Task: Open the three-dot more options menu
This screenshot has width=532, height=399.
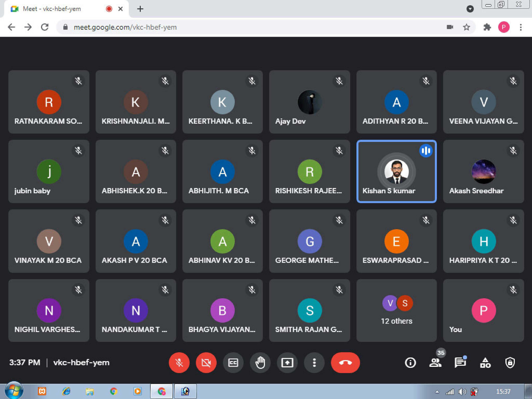Action: pyautogui.click(x=314, y=362)
